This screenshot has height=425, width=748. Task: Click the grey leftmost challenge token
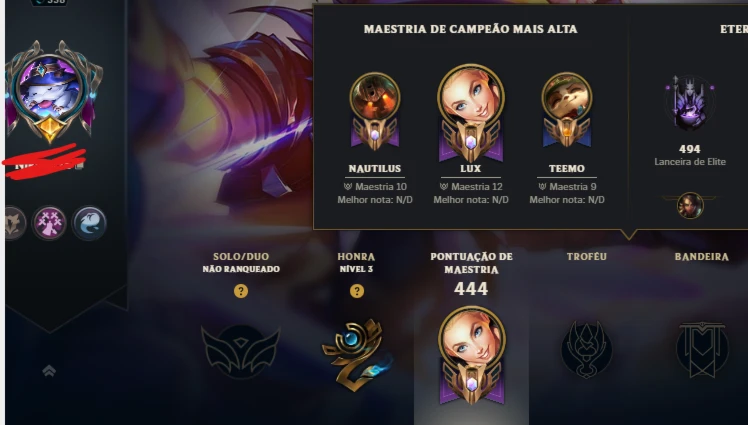coord(15,223)
